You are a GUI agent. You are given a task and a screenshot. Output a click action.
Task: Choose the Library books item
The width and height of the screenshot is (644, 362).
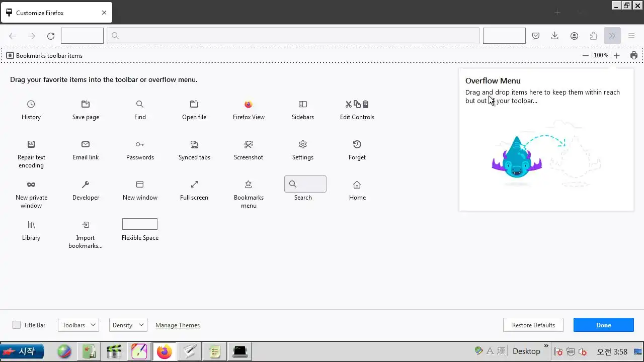pos(31,230)
